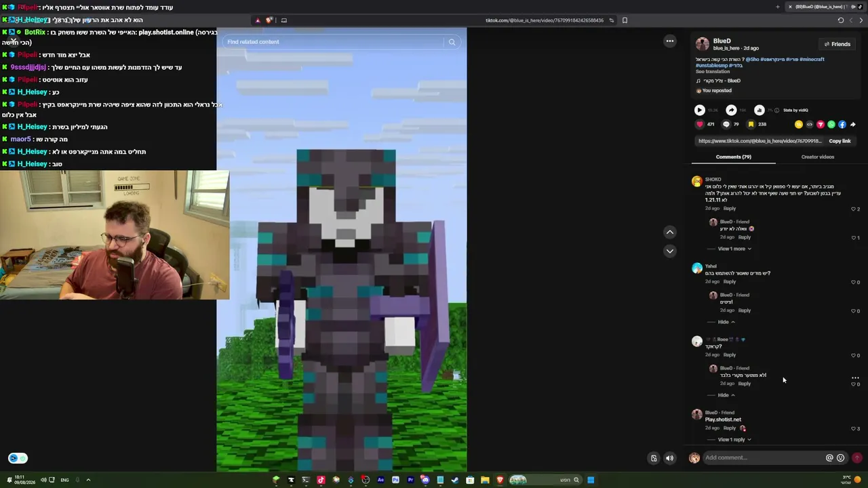The height and width of the screenshot is (488, 868).
Task: Open comments via speech bubble icon
Action: [726, 125]
